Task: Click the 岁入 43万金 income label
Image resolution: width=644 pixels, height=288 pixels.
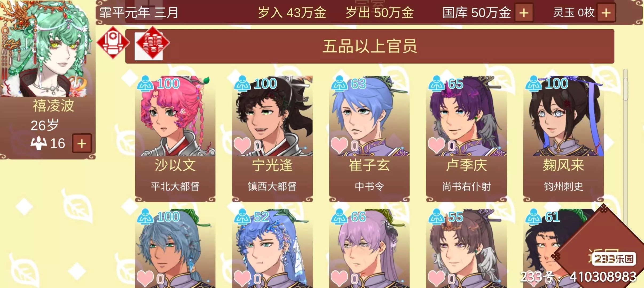Action: coord(292,13)
